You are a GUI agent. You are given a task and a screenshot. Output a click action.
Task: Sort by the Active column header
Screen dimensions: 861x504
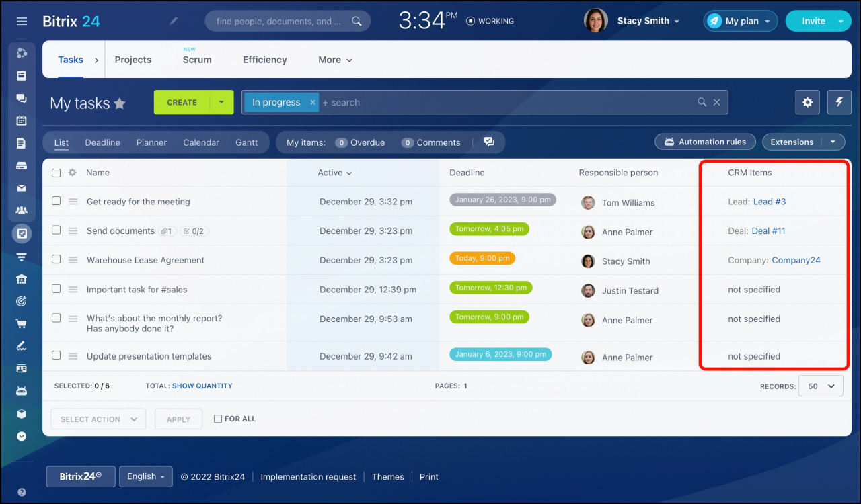pyautogui.click(x=334, y=173)
